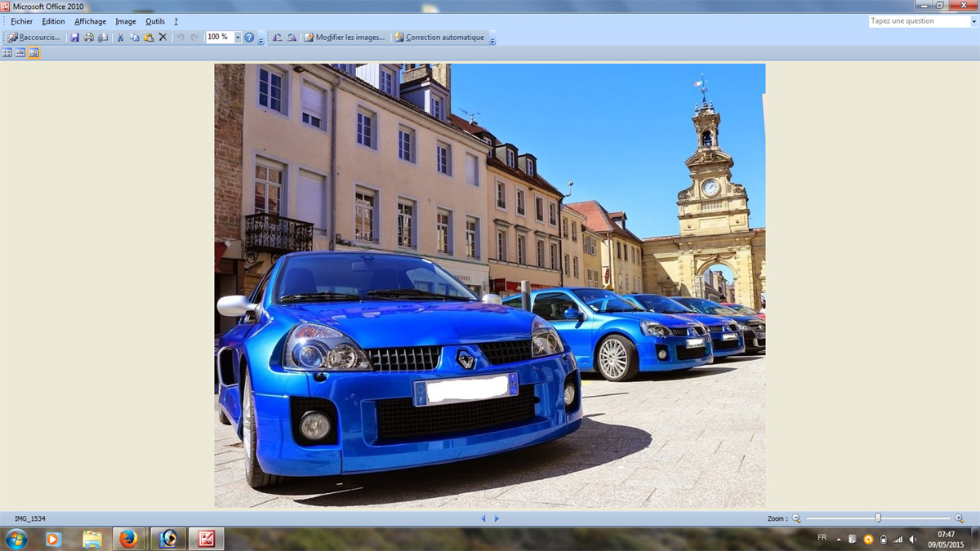The height and width of the screenshot is (551, 980).
Task: Expand toolbar options after Correction automatique
Action: [492, 38]
